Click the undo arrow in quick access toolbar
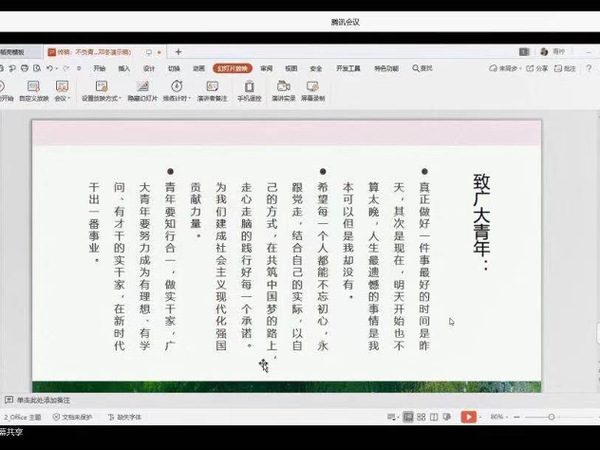The image size is (600, 450). 50,69
